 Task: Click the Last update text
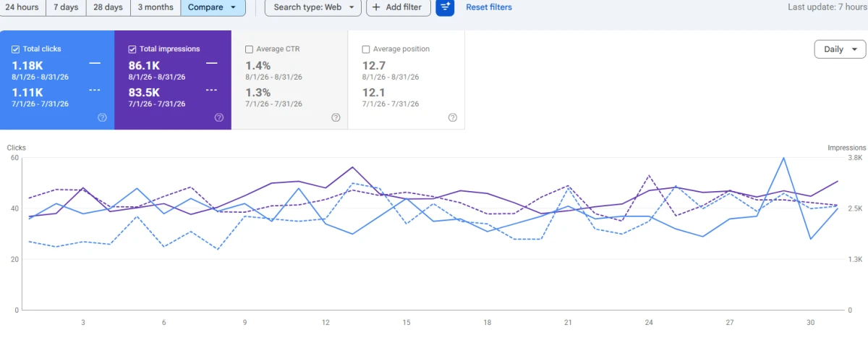pos(827,7)
